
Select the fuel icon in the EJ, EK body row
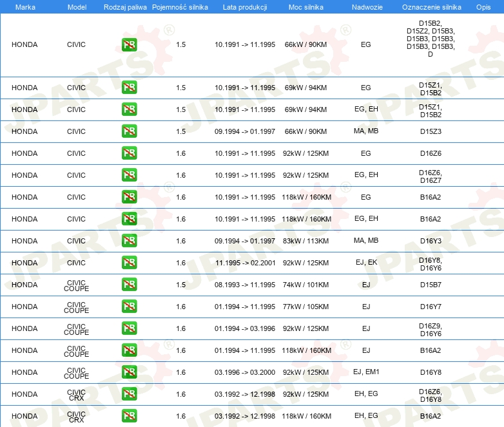tap(129, 263)
